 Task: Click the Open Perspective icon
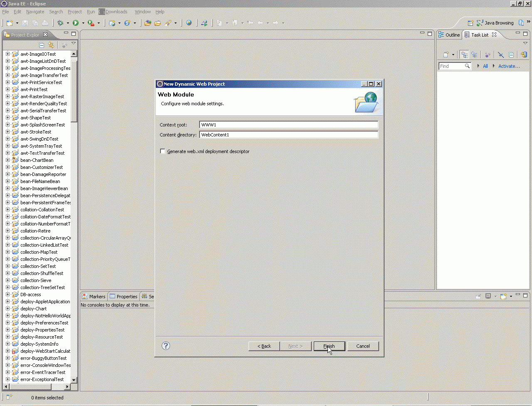[x=470, y=23]
